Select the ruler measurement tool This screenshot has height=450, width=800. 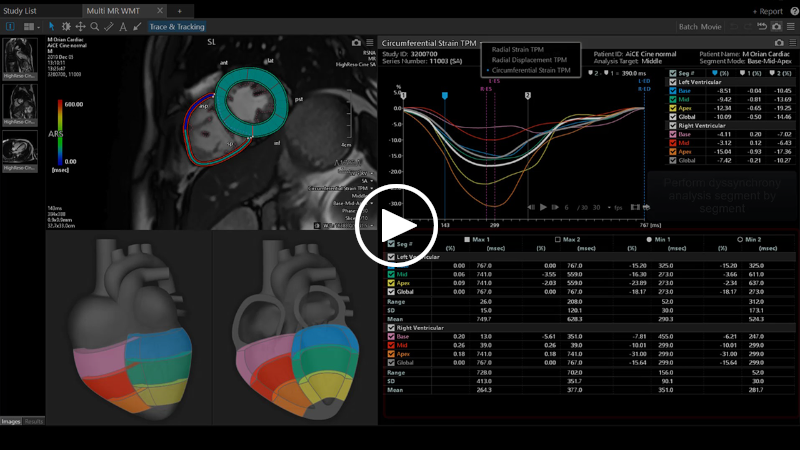pos(109,27)
